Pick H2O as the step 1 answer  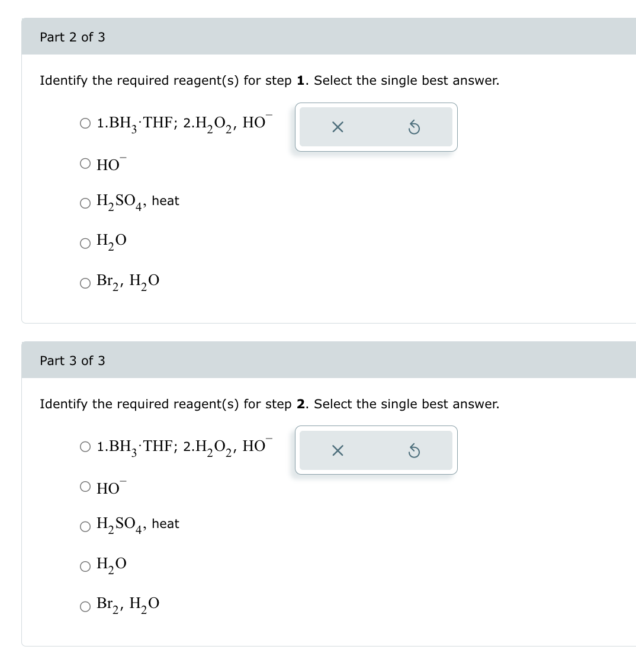pos(85,242)
